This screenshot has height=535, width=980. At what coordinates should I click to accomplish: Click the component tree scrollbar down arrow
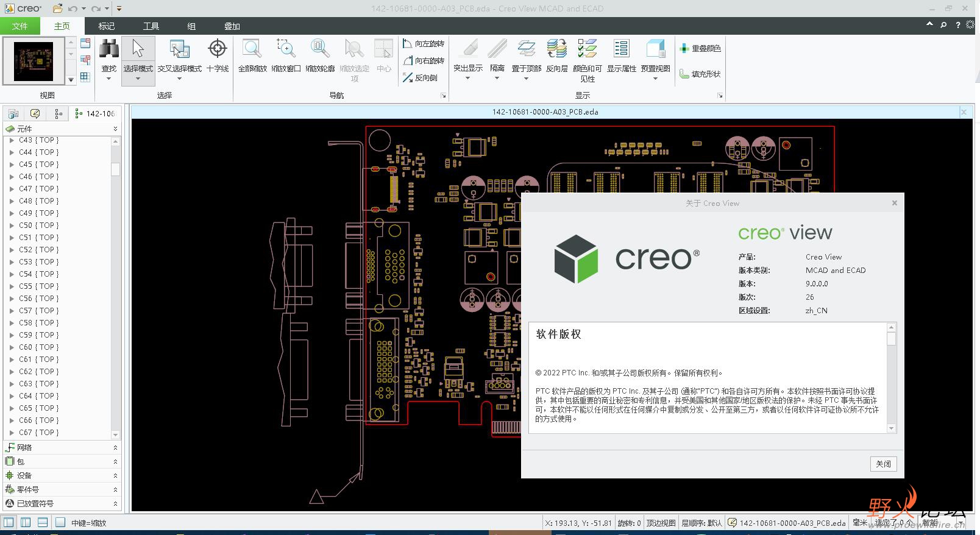click(115, 434)
